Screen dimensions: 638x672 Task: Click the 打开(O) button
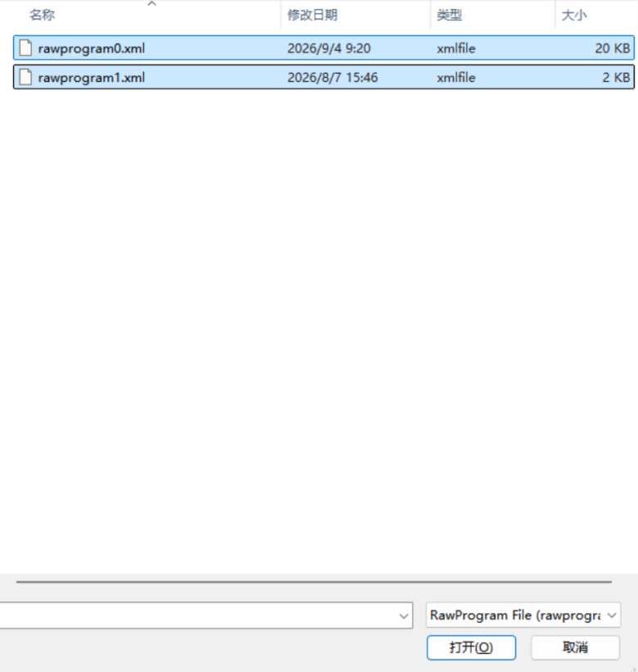tap(471, 647)
